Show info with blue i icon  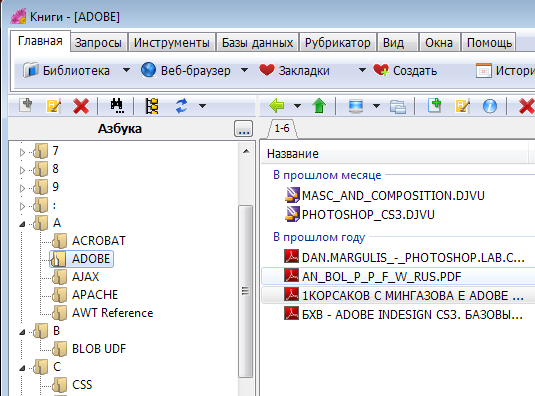490,106
